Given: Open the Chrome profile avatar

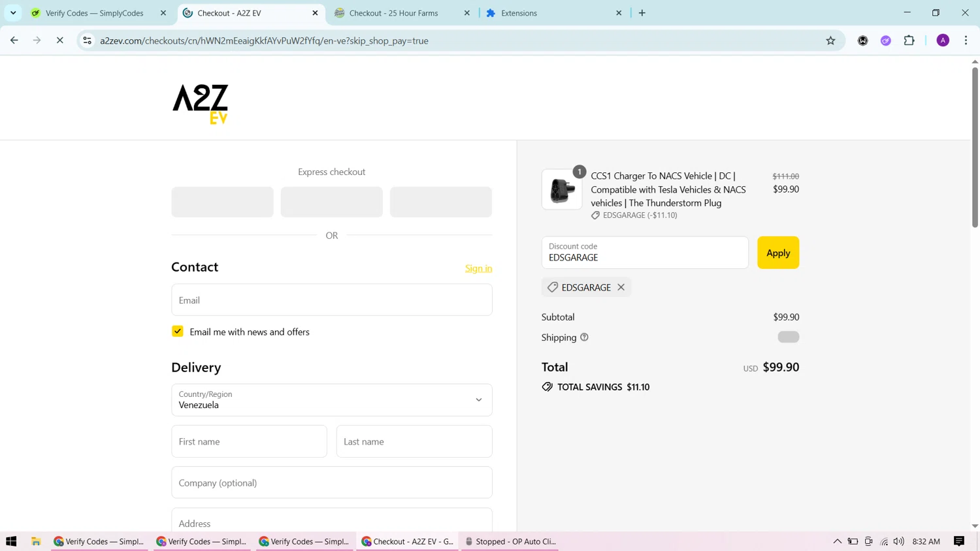Looking at the screenshot, I should 943,40.
